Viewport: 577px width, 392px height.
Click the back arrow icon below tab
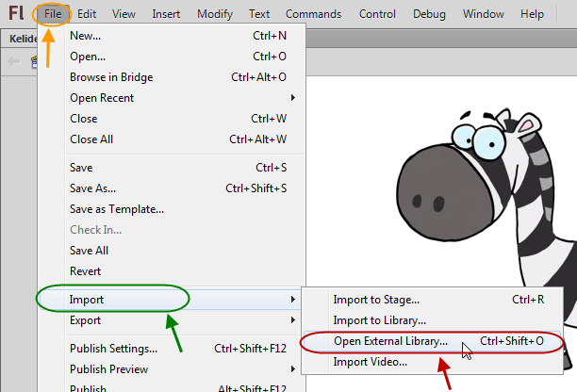(x=14, y=61)
